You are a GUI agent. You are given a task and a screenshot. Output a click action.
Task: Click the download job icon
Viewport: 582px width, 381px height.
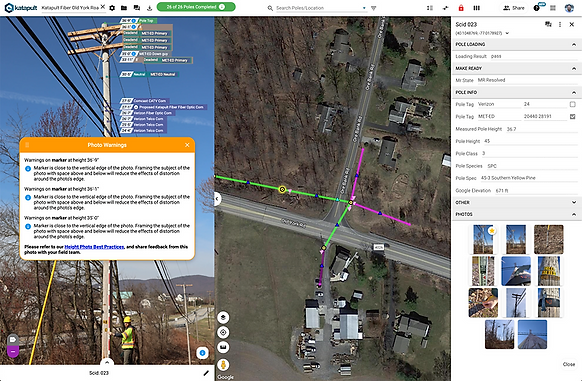149,8
